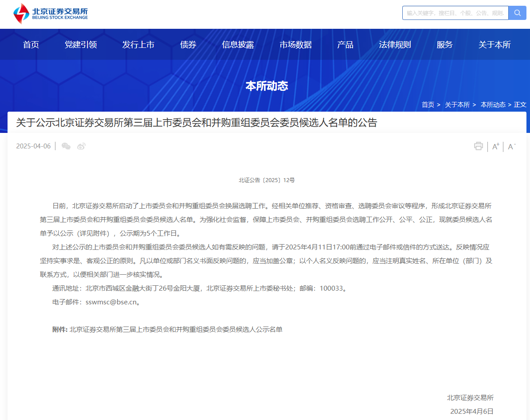Viewport: 530px width, 420px height.
Task: Click the announcement title heading
Action: [196, 123]
